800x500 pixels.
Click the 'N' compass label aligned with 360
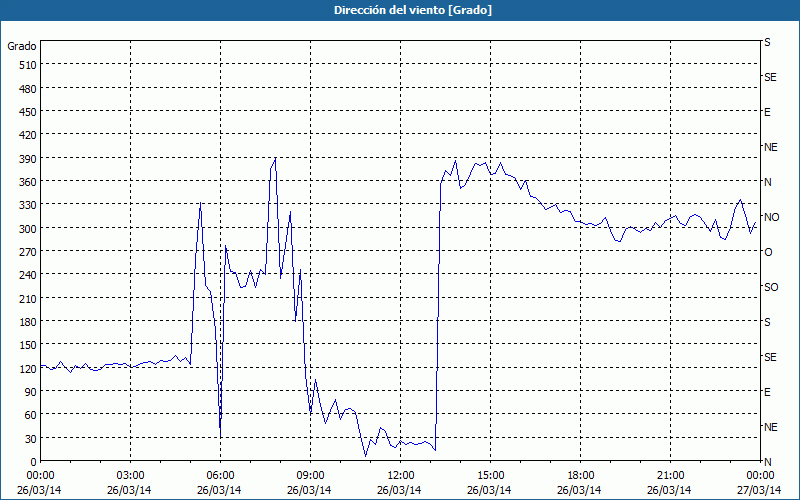tap(767, 182)
